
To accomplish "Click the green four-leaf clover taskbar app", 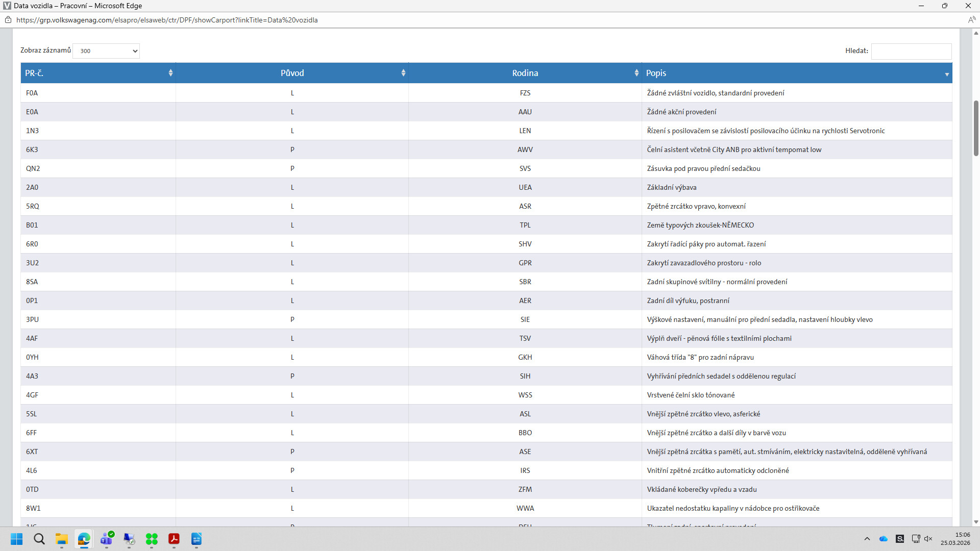I will click(152, 539).
